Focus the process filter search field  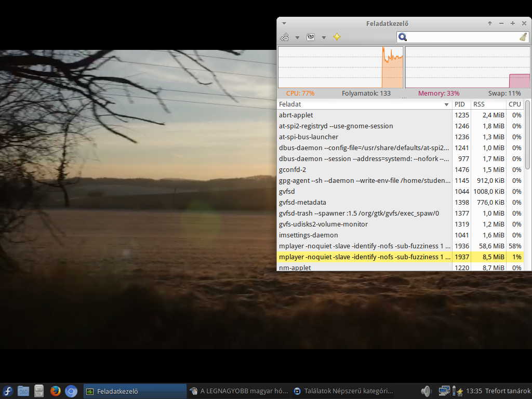point(462,37)
